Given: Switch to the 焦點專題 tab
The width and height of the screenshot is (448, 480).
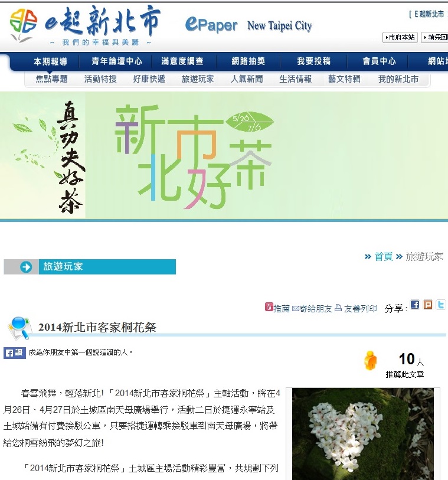Looking at the screenshot, I should pyautogui.click(x=52, y=79).
